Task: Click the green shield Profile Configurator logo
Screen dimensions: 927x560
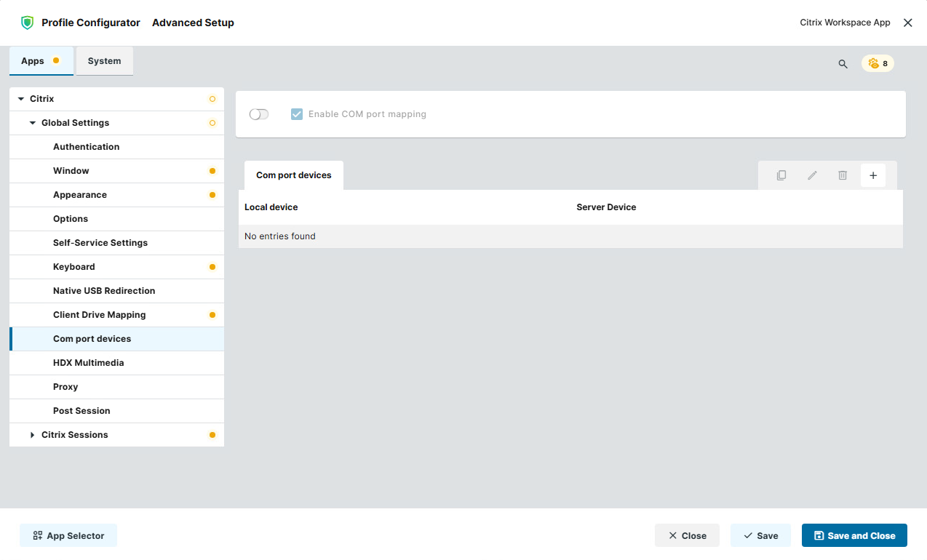Action: point(28,23)
